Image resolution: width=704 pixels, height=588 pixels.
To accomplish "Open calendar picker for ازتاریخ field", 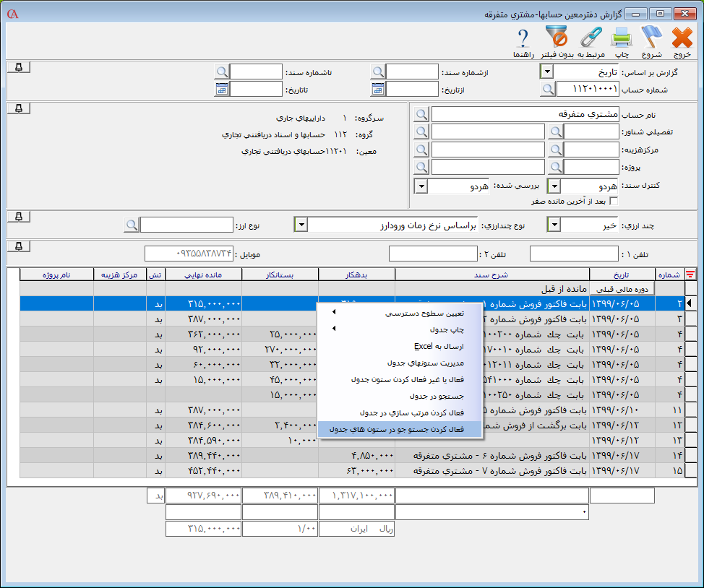I will (x=378, y=89).
